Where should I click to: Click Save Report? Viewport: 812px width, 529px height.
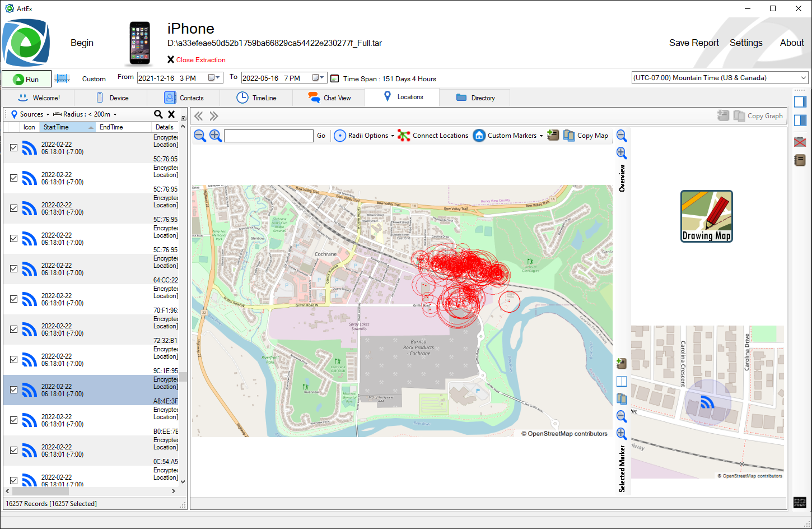coord(694,43)
